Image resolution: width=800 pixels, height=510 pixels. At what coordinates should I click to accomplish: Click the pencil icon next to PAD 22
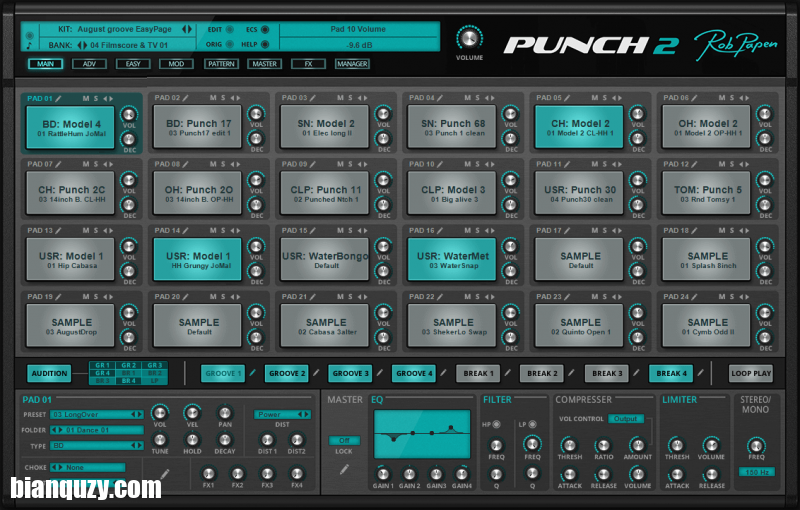[440, 296]
